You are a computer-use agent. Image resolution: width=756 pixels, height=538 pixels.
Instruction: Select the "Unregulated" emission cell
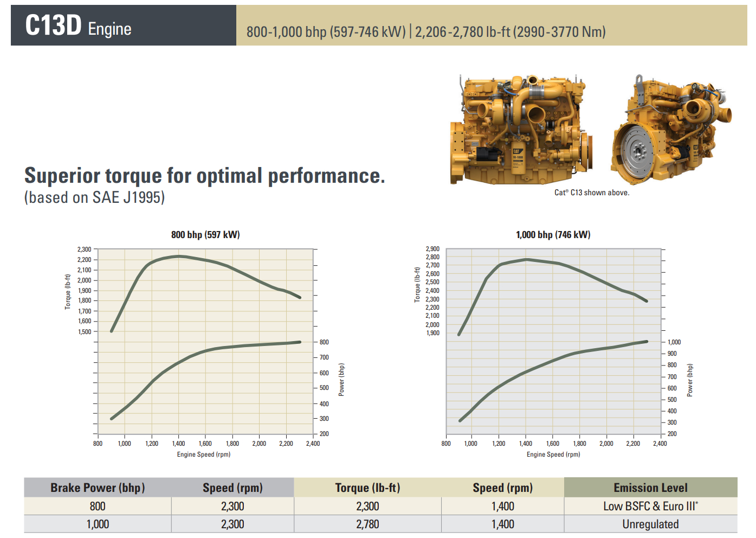650,524
